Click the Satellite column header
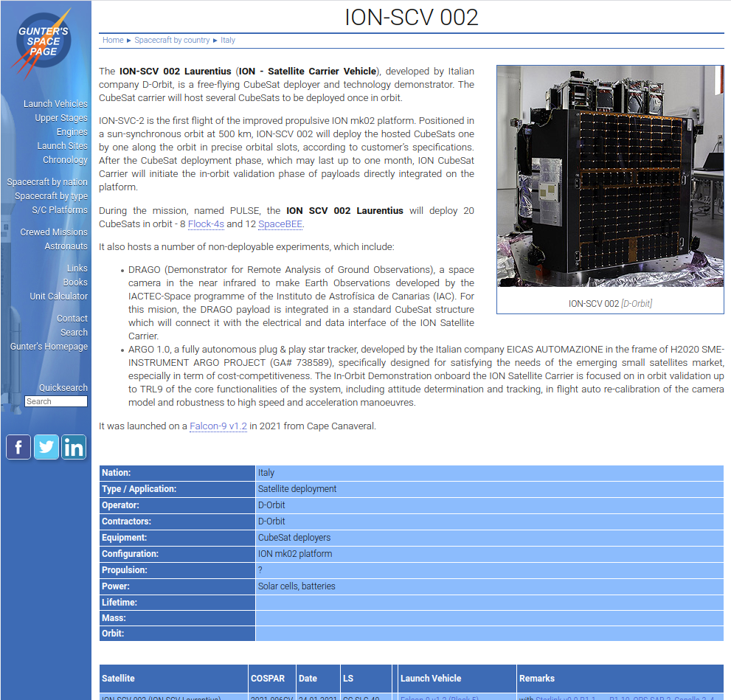Screen dimensions: 731x700 173,679
